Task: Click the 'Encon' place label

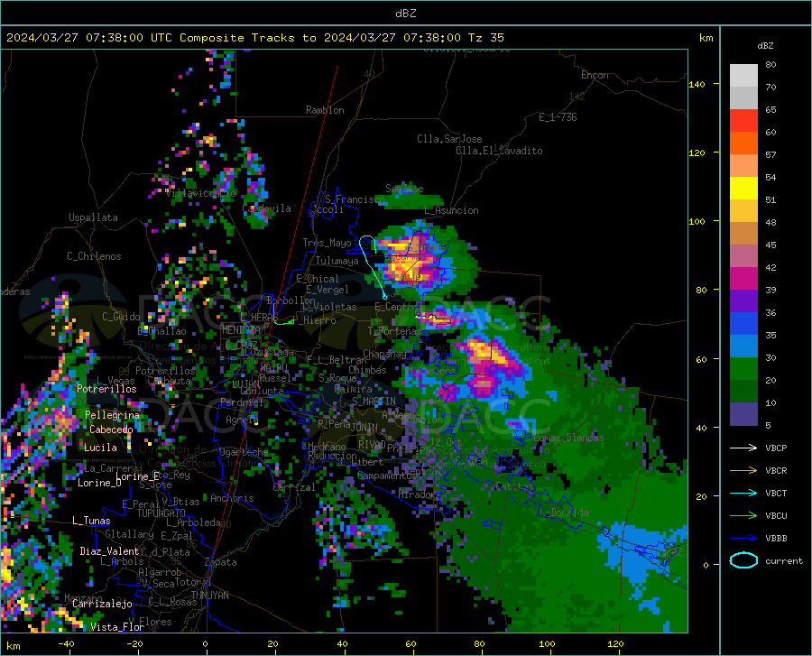Action: (x=595, y=75)
